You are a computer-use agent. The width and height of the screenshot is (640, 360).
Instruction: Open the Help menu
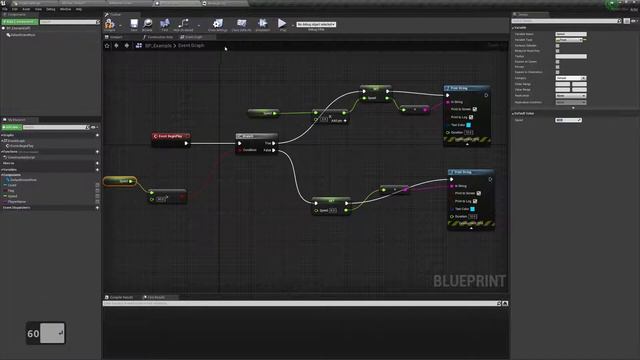[x=79, y=9]
